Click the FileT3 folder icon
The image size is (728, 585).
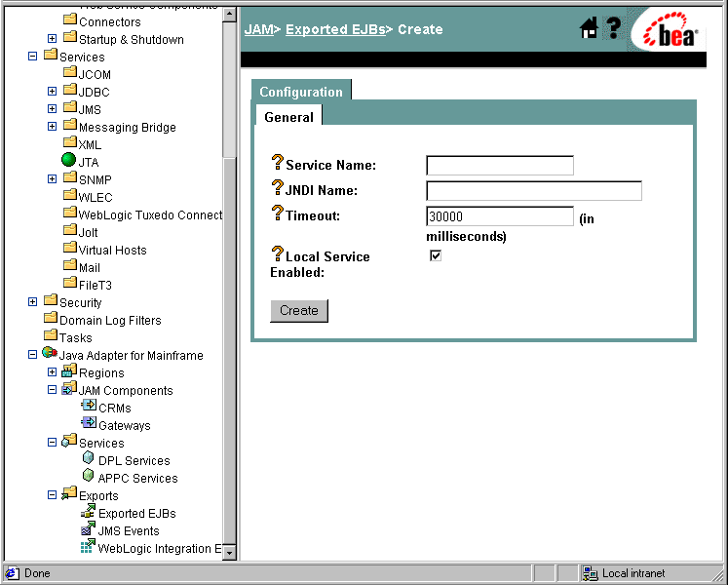tap(69, 282)
